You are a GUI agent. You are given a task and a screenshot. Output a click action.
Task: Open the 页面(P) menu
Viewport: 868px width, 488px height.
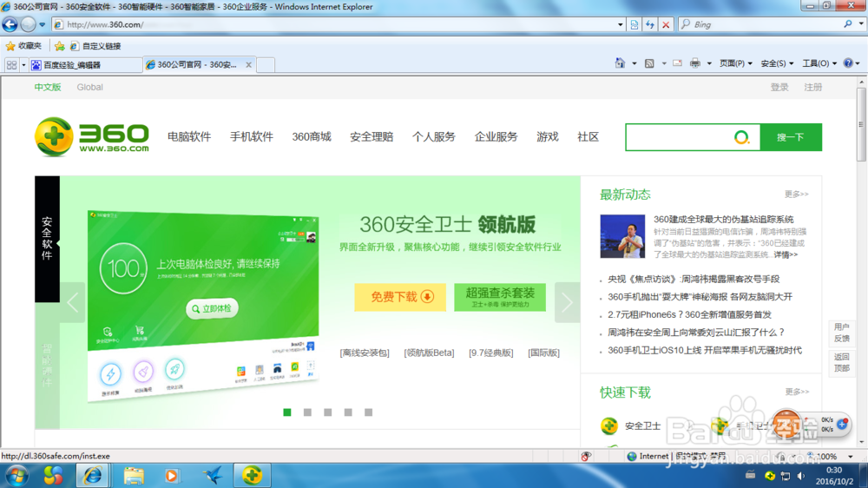[x=736, y=63]
